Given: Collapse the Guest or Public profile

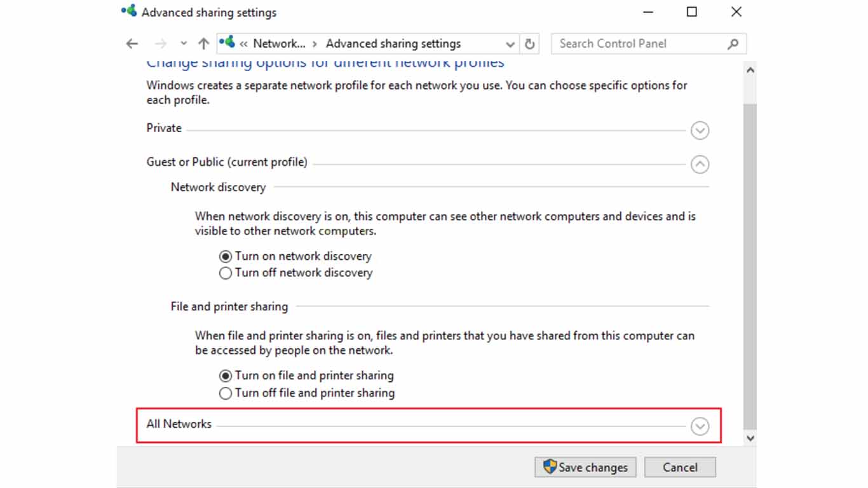Looking at the screenshot, I should [x=700, y=164].
